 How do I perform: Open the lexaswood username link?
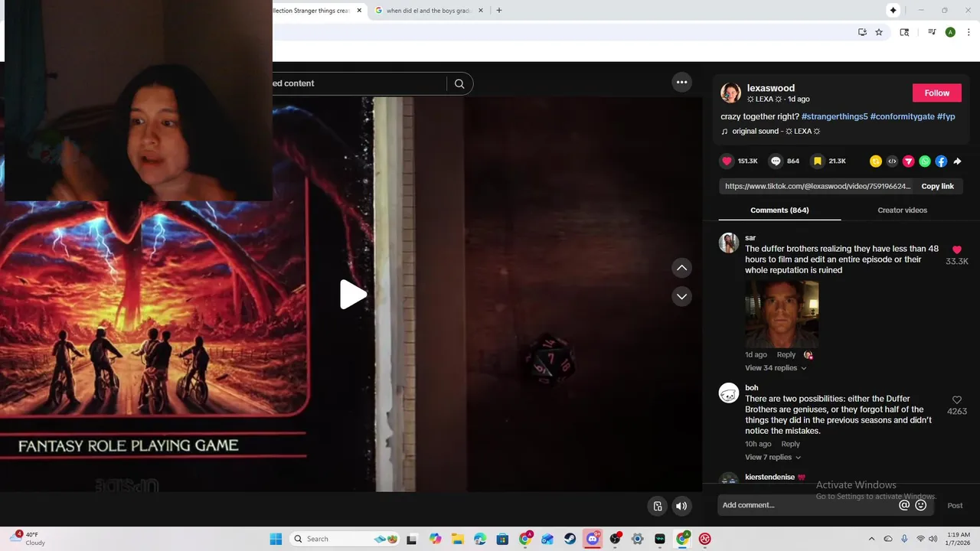(771, 88)
